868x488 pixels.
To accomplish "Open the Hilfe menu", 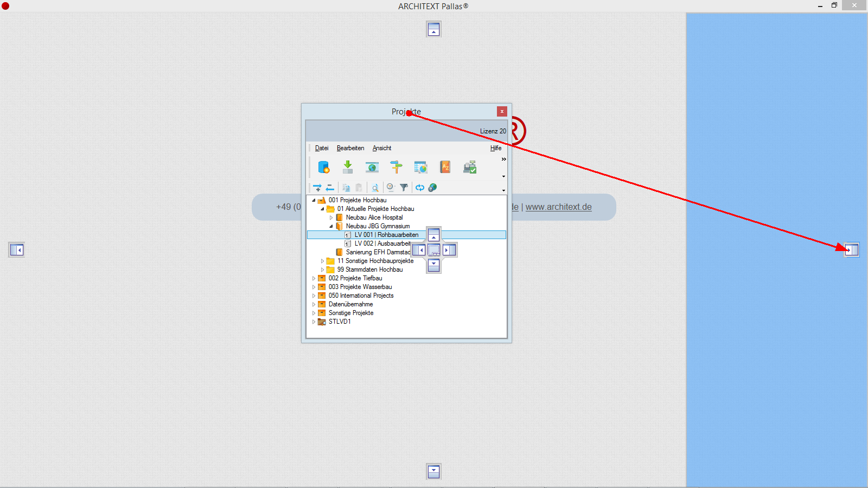I will (x=496, y=148).
